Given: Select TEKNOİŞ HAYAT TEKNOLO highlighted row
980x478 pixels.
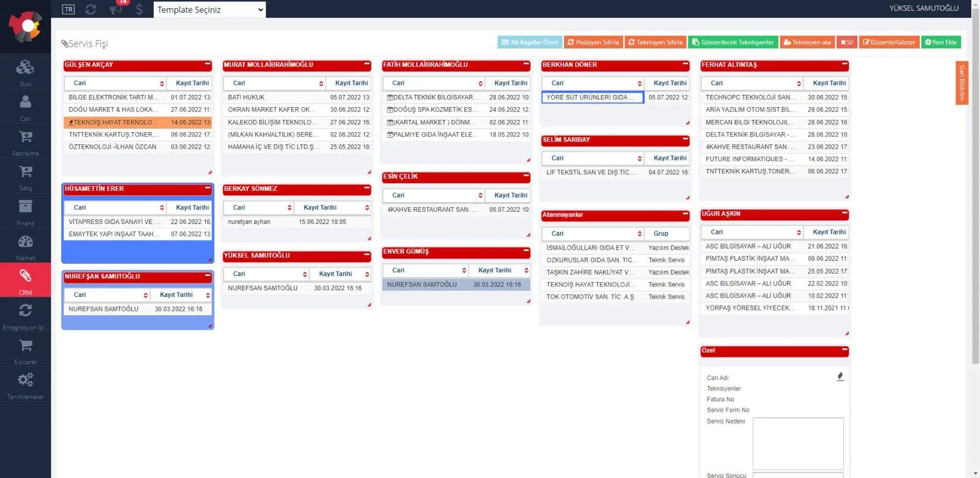Looking at the screenshot, I should point(138,122).
